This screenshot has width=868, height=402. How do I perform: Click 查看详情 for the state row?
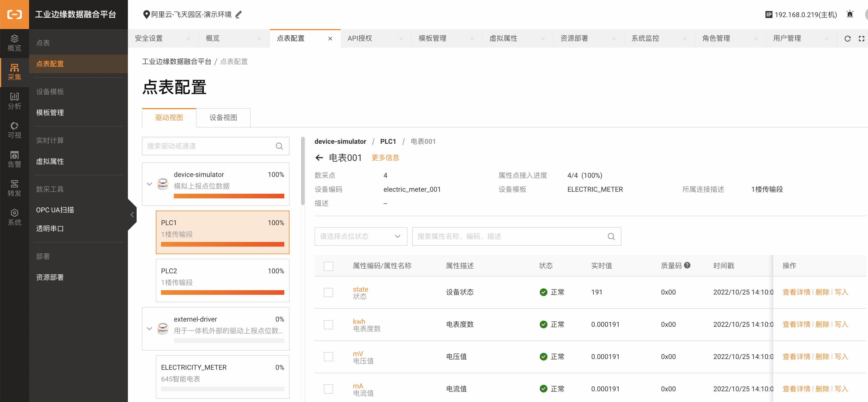(796, 292)
